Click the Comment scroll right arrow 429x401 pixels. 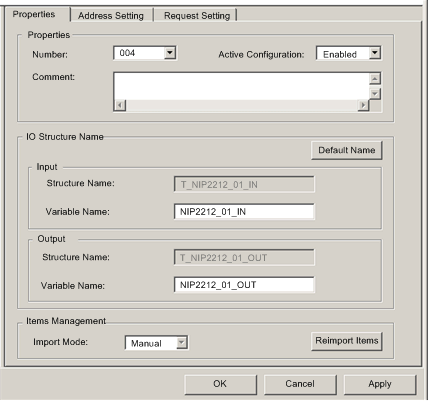coord(363,105)
